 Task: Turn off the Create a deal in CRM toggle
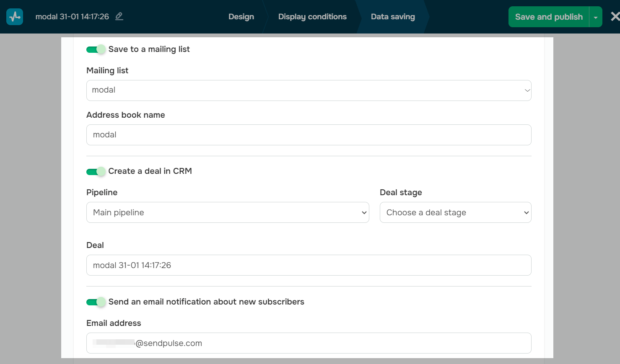pos(96,171)
